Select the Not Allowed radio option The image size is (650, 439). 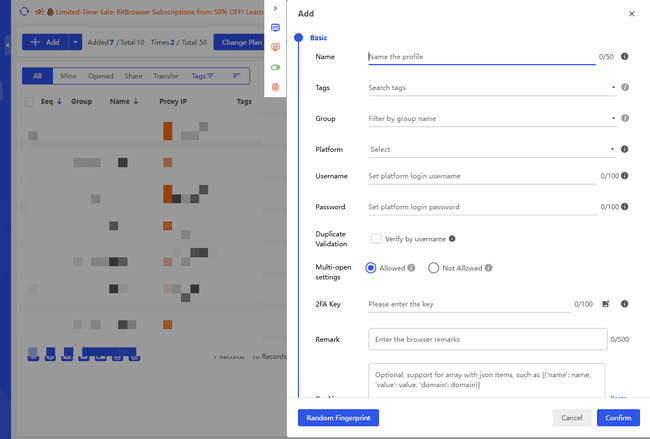pos(433,268)
